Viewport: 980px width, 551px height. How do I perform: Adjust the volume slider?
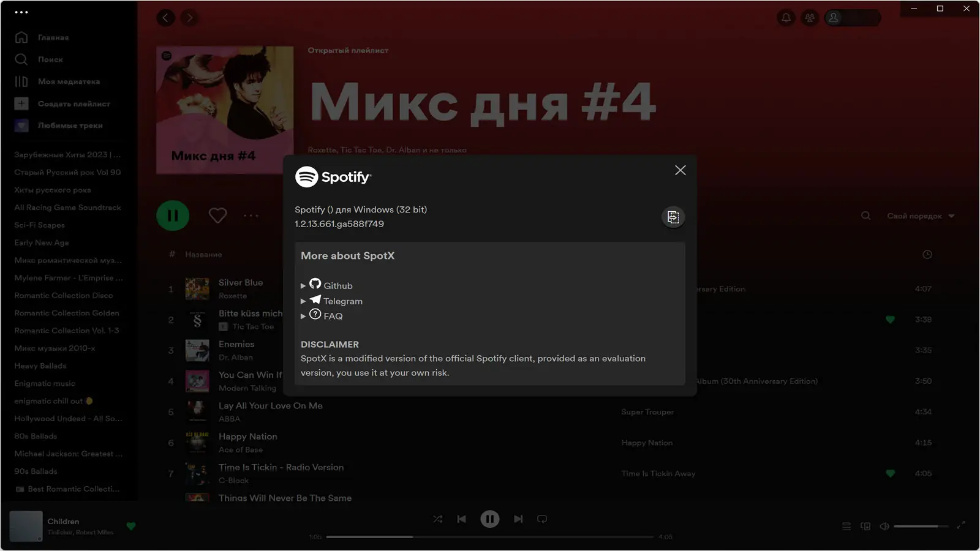point(921,527)
